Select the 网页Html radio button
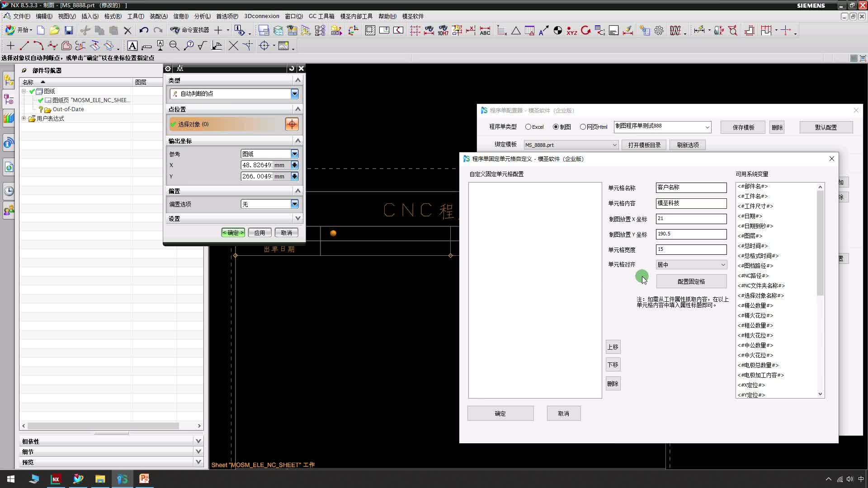 click(583, 127)
